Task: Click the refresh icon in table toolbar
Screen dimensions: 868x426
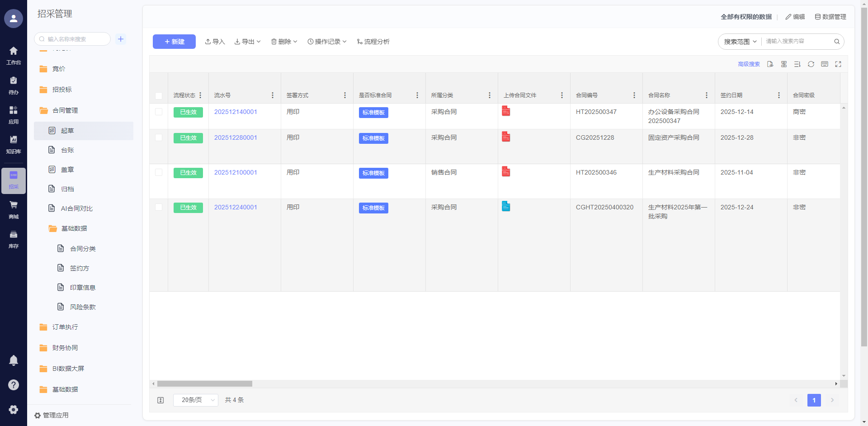Action: [x=811, y=64]
